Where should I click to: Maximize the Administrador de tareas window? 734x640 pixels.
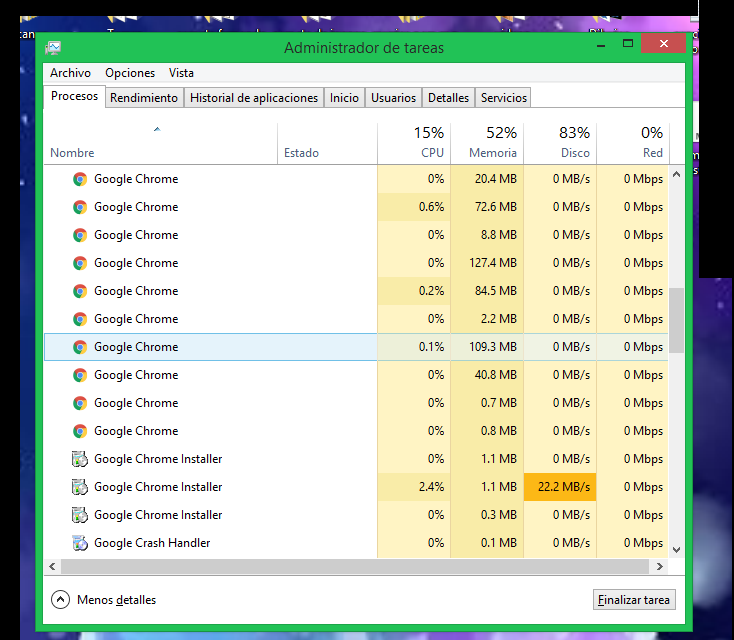628,44
